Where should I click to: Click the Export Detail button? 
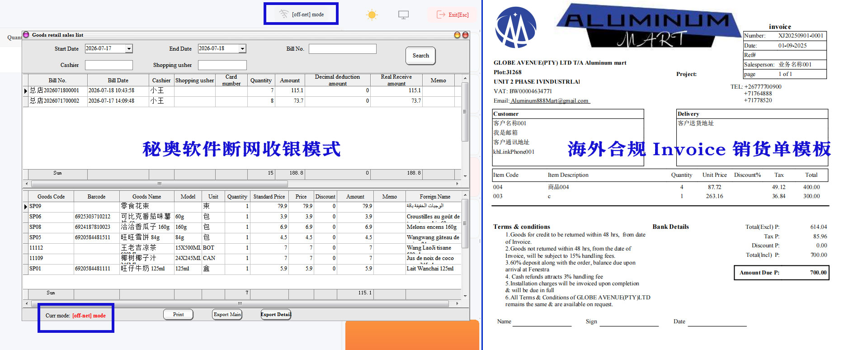pyautogui.click(x=276, y=315)
